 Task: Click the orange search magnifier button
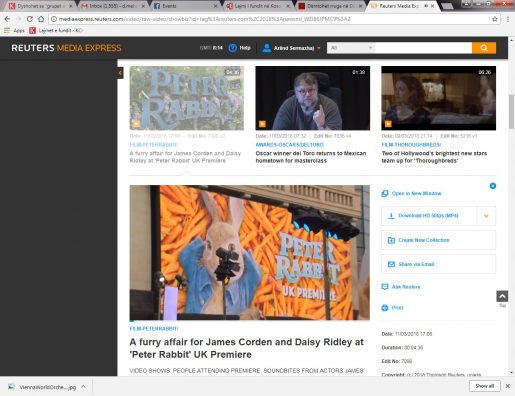[x=484, y=48]
